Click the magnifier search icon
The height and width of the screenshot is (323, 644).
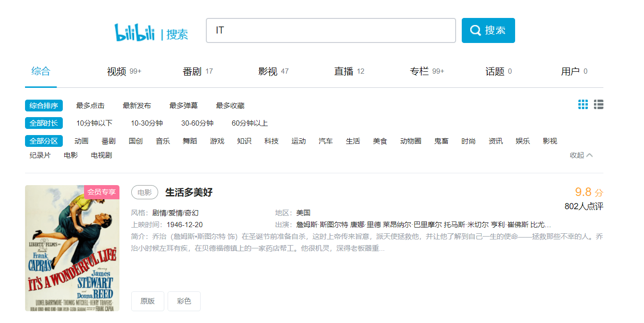click(x=475, y=29)
